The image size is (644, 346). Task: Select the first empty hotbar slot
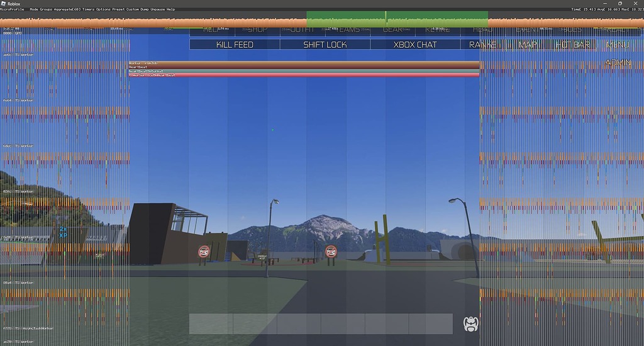[211, 324]
